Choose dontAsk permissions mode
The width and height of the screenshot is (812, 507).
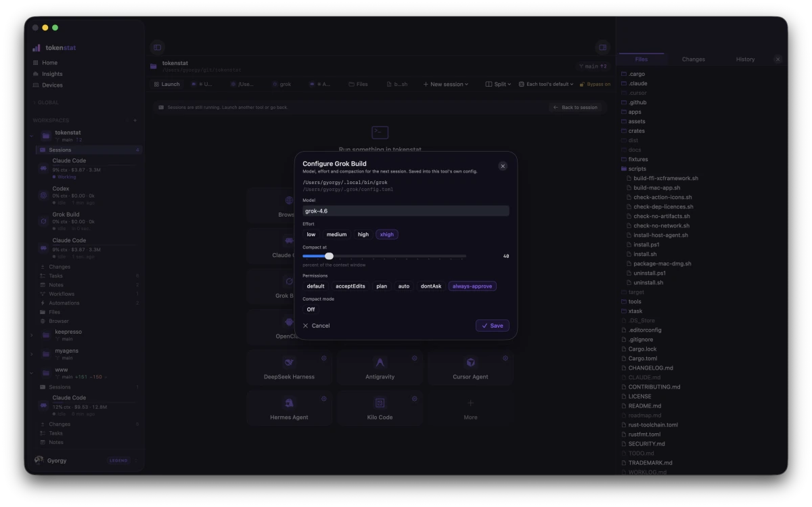[x=431, y=286]
